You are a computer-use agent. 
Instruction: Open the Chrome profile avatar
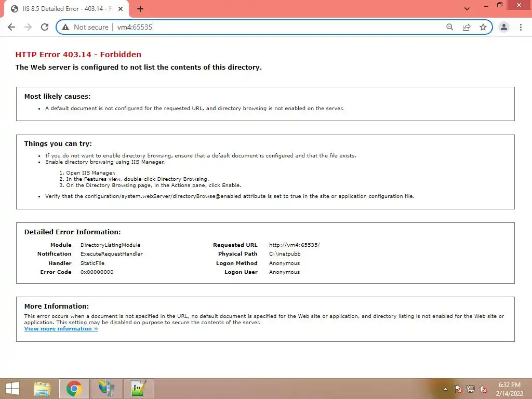[504, 27]
